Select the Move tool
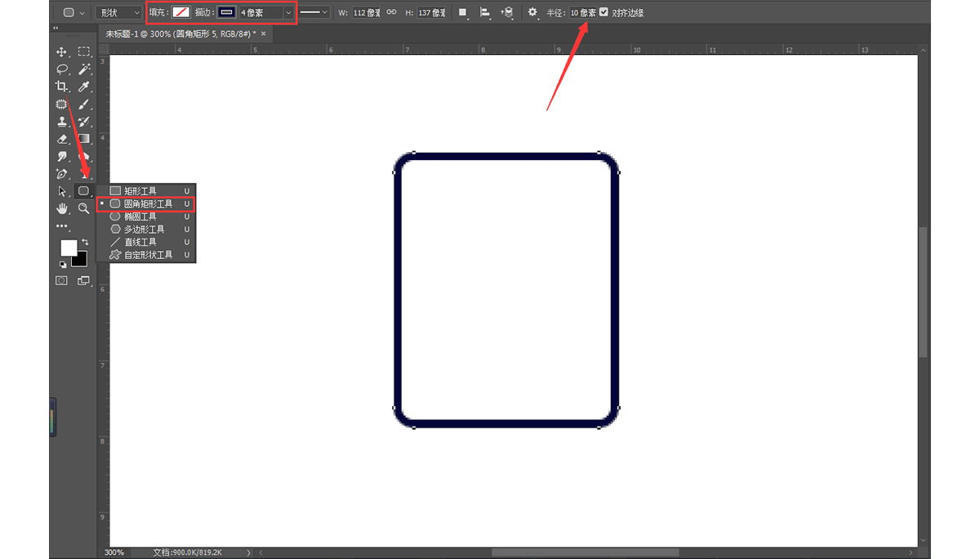980x559 pixels. 61,52
